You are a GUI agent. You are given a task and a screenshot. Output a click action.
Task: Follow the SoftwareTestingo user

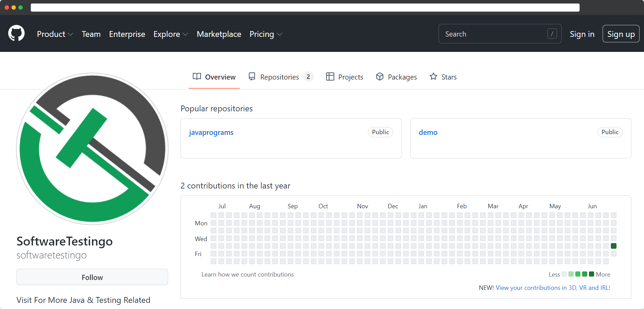click(92, 277)
